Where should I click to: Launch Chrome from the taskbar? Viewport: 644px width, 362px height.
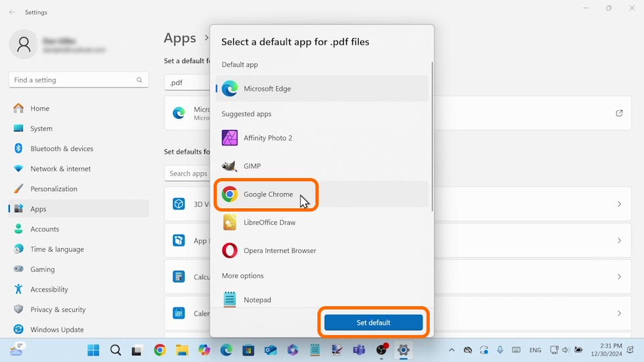(x=160, y=350)
